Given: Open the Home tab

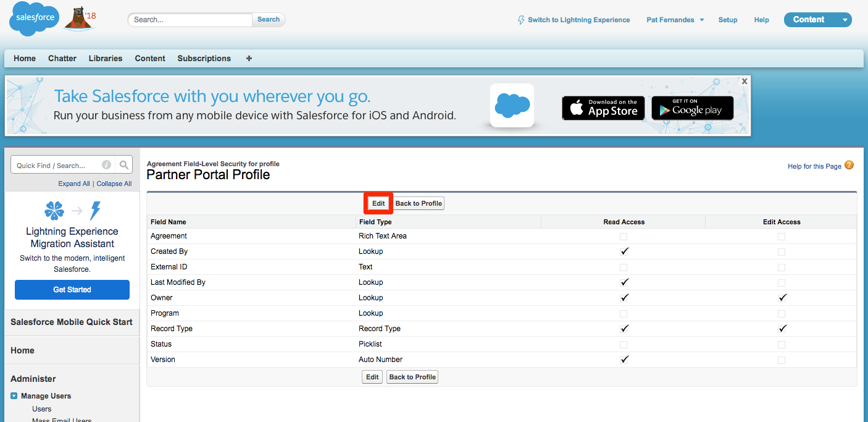Looking at the screenshot, I should click(x=25, y=59).
